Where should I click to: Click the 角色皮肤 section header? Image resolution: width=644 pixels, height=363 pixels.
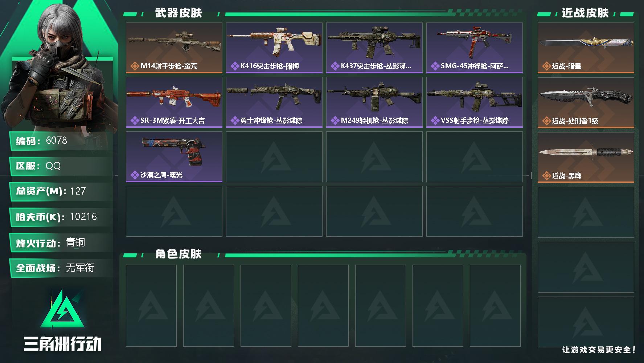point(178,254)
